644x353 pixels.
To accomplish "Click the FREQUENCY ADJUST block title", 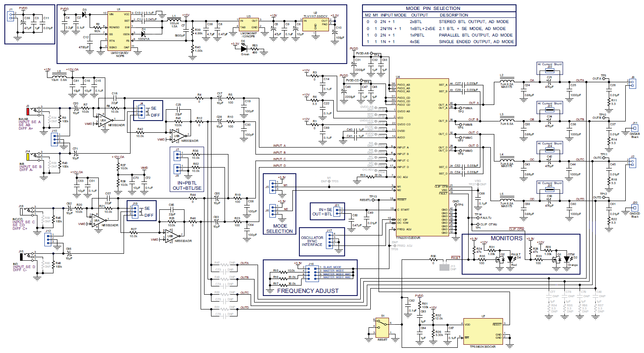I will coord(308,291).
